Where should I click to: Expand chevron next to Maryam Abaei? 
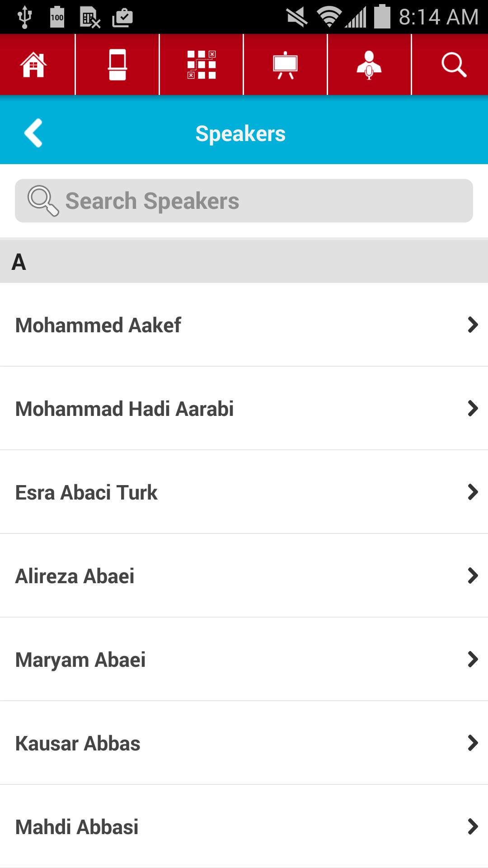pyautogui.click(x=473, y=659)
